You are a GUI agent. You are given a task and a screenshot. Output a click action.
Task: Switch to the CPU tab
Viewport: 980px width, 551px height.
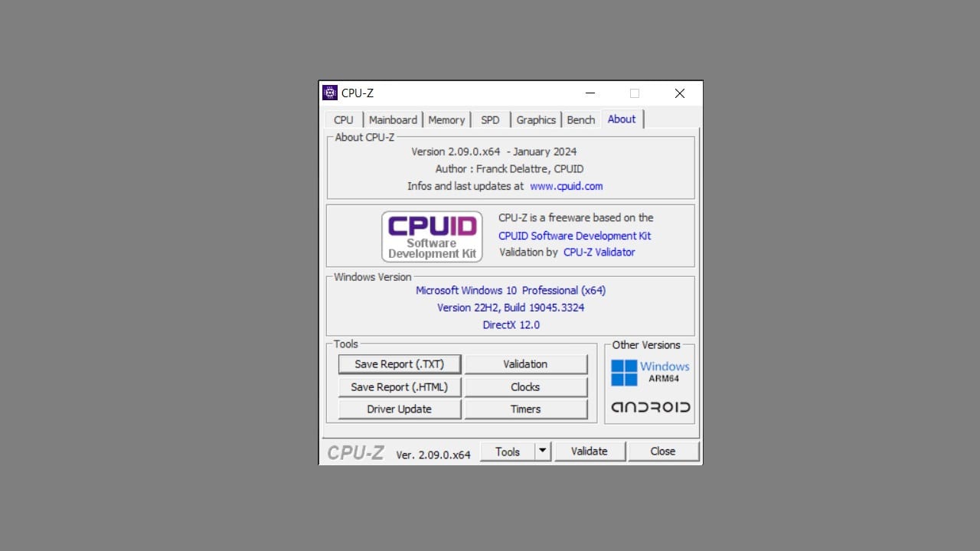[343, 119]
